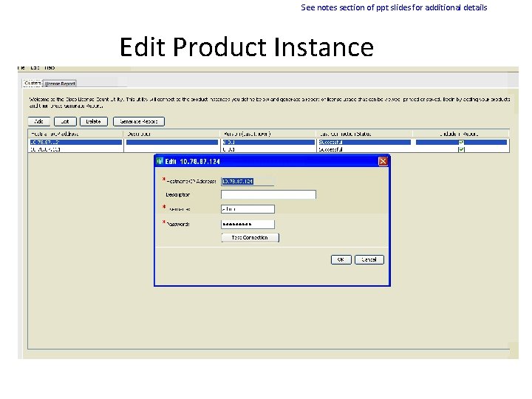Sort by Description column header
The width and height of the screenshot is (532, 399).
(x=171, y=134)
